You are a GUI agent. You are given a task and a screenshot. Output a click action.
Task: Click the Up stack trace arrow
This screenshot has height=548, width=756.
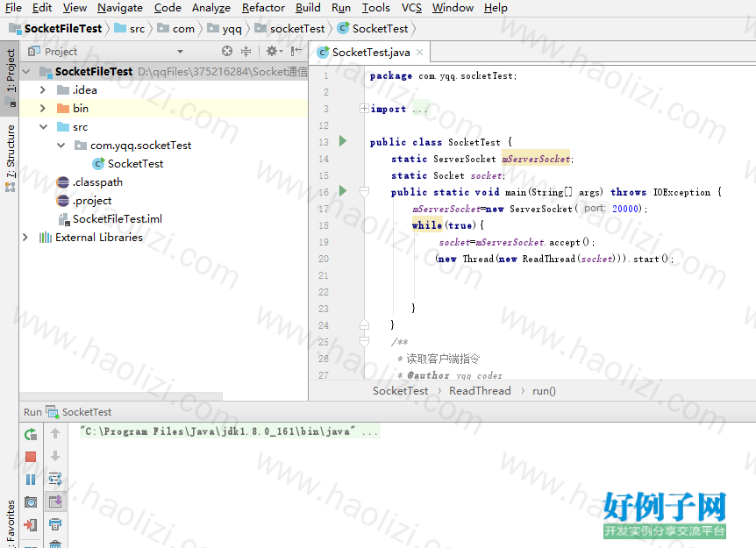click(x=55, y=434)
